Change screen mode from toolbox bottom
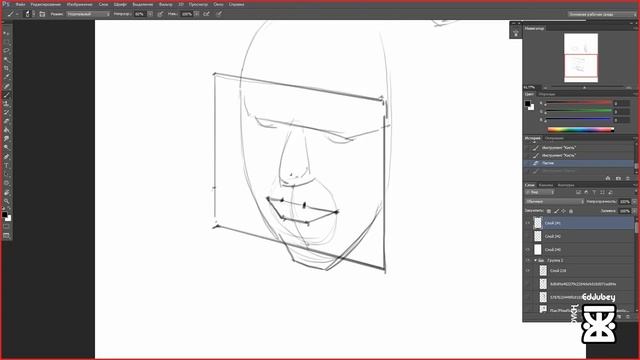640x360 pixels. [x=7, y=236]
